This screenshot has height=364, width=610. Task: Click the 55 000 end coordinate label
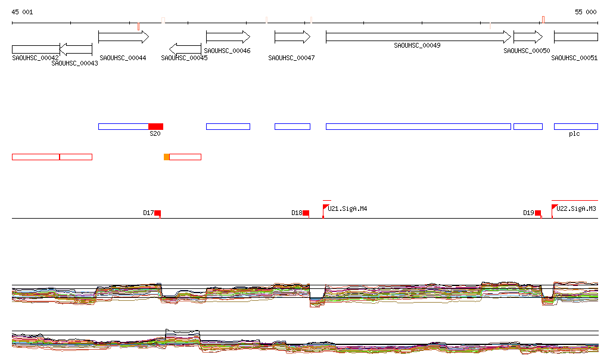coord(586,12)
